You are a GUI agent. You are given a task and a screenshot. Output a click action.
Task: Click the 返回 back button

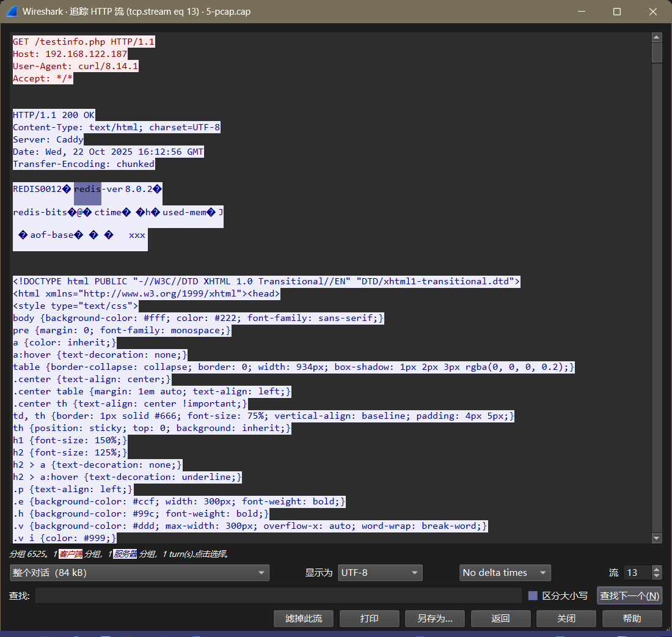pyautogui.click(x=500, y=618)
